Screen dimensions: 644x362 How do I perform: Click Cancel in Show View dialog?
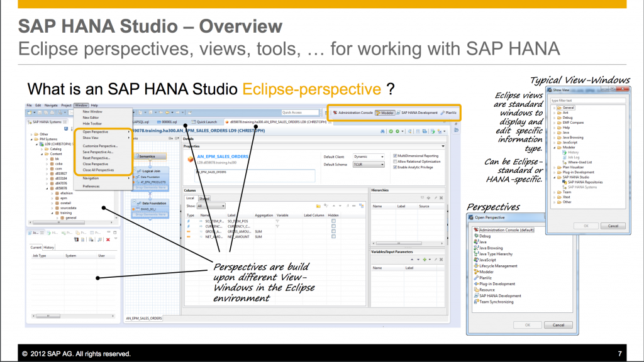(613, 226)
